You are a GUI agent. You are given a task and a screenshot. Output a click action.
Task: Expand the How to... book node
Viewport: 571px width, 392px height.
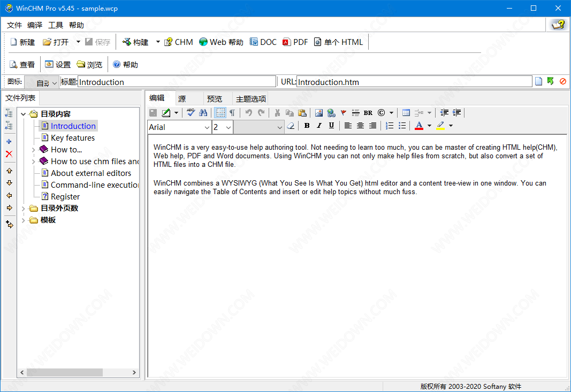pyautogui.click(x=33, y=150)
